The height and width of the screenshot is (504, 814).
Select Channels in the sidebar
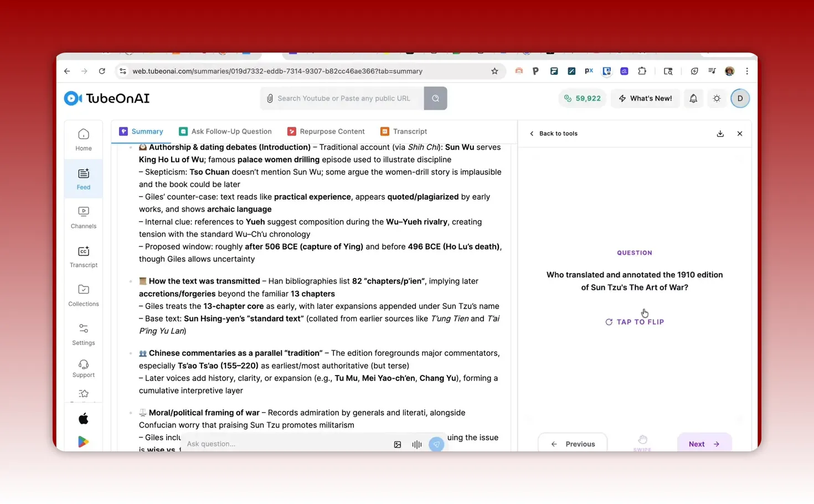pyautogui.click(x=83, y=217)
